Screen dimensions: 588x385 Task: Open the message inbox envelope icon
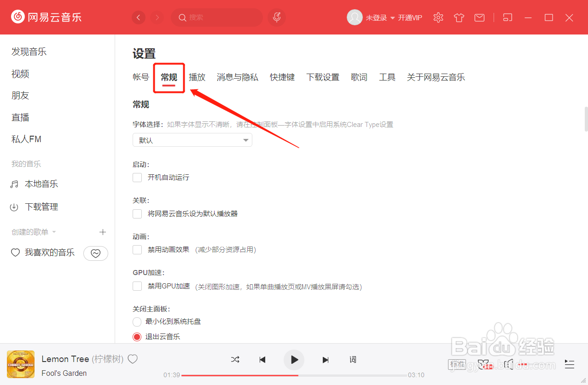(479, 17)
